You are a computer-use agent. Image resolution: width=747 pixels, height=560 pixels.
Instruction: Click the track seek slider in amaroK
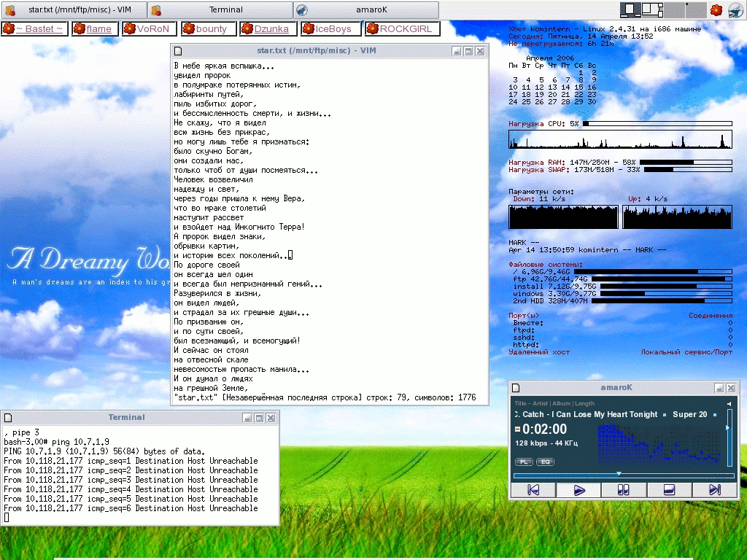pos(624,475)
